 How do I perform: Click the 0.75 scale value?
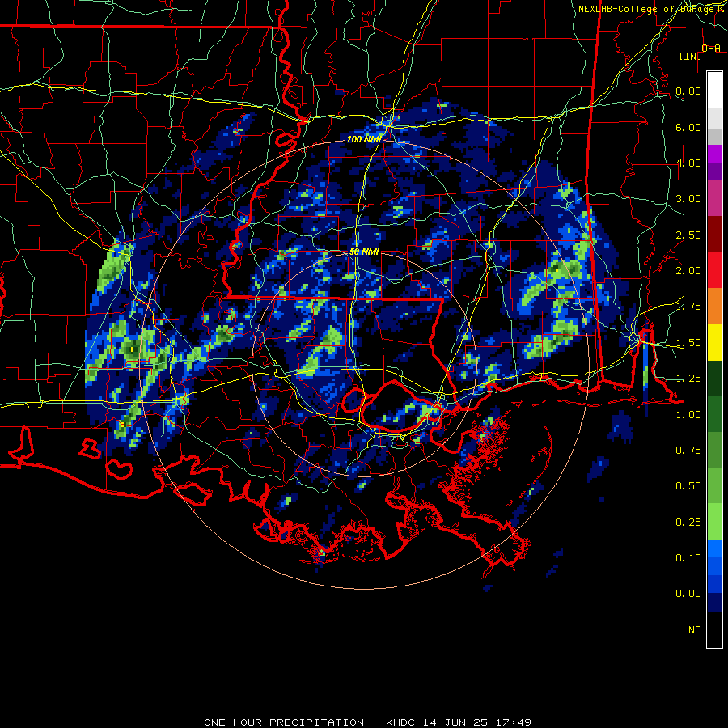point(688,451)
